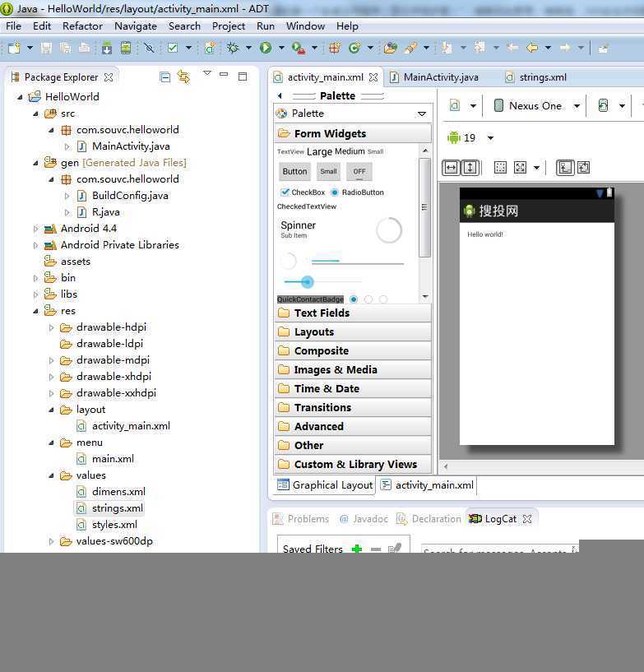This screenshot has height=672, width=644.
Task: Open Package Explorer view menu triangle
Action: [207, 73]
